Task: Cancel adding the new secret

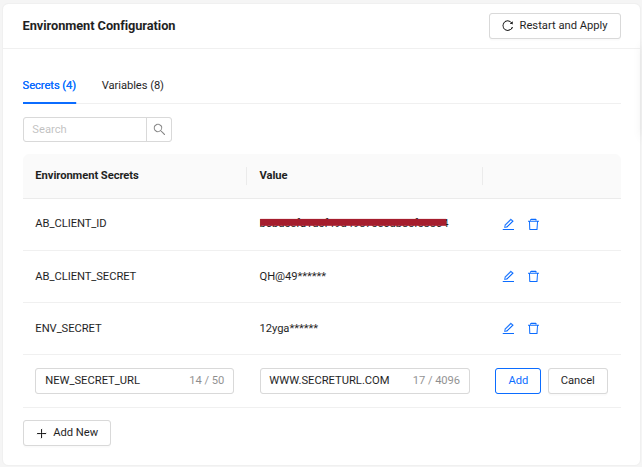Action: [x=577, y=381]
